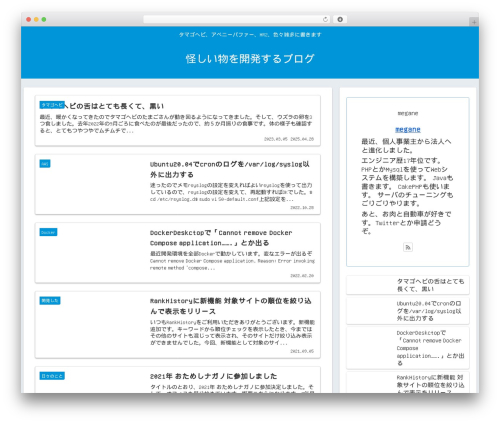Click profile text 最近、個人事業主から法人へと進化しました
500x423 pixels.
(406, 146)
